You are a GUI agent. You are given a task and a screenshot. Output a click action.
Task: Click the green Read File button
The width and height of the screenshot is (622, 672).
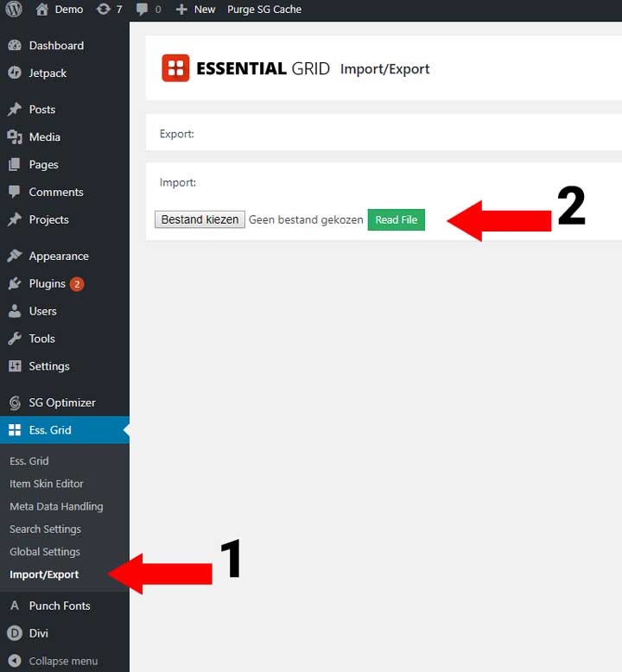[x=396, y=220]
